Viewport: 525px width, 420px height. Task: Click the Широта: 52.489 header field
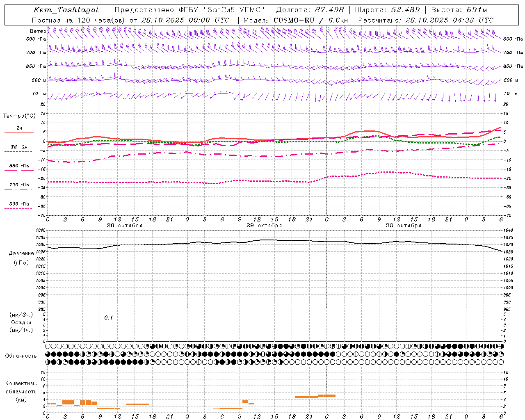point(388,10)
